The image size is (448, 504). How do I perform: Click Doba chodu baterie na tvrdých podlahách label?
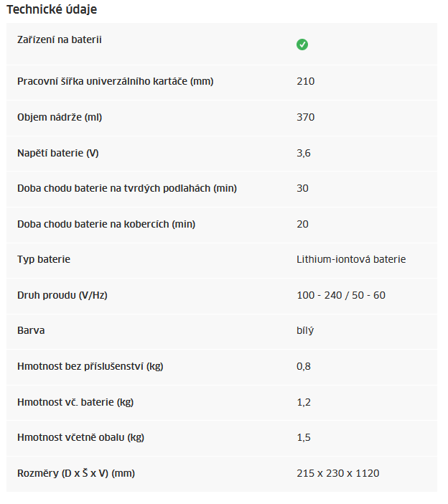pyautogui.click(x=127, y=188)
